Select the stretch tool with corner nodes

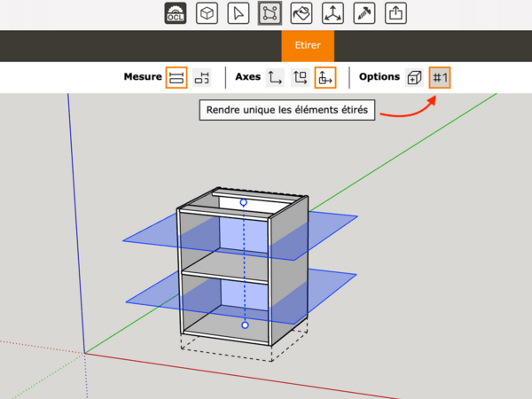pos(270,13)
